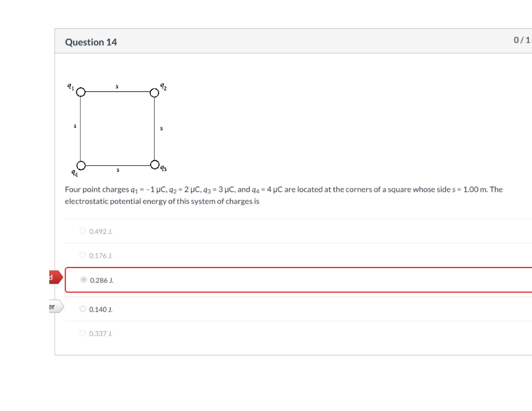Click the q1 charge circle in the diagram

coord(81,92)
